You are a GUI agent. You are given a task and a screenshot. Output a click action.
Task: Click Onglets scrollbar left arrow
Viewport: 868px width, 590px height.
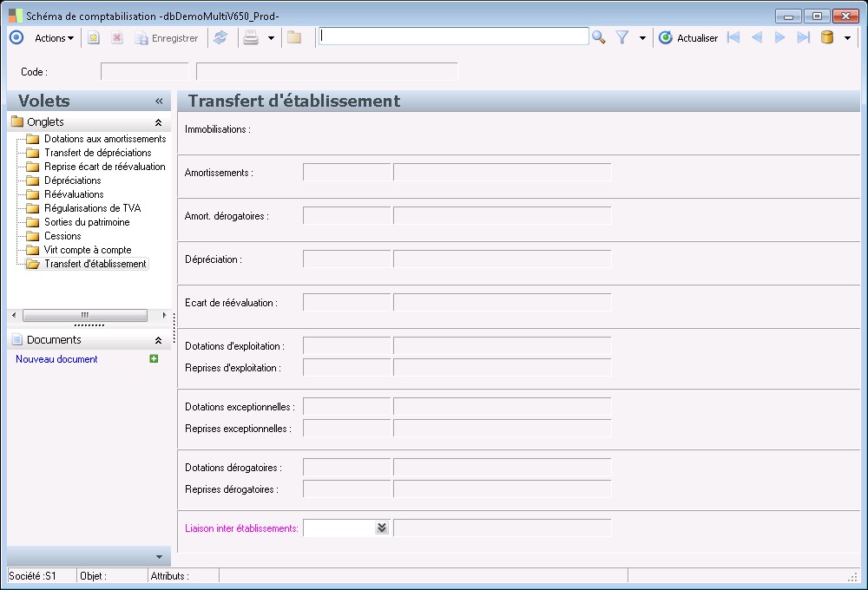coord(15,315)
